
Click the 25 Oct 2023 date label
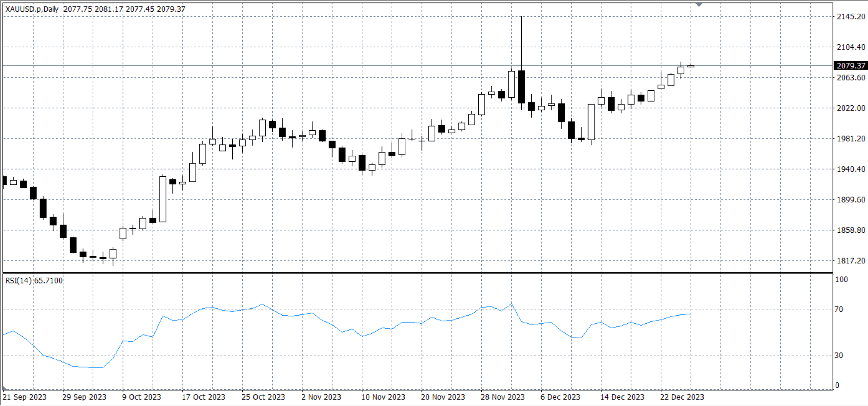pyautogui.click(x=263, y=397)
